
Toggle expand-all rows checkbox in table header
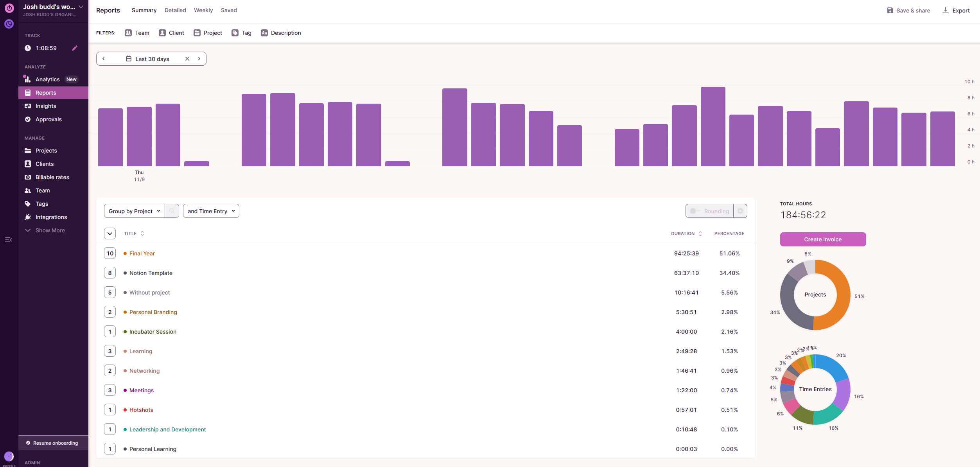pos(110,233)
